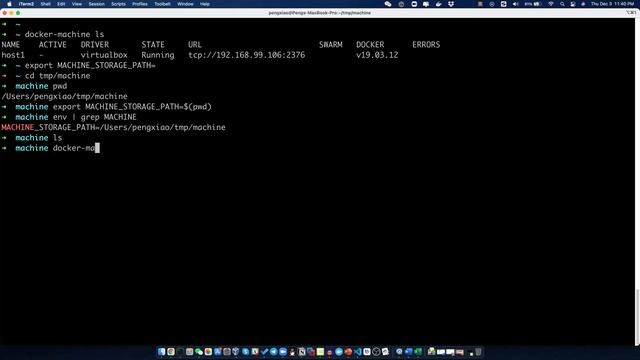Image resolution: width=640 pixels, height=360 pixels.
Task: Open the Window menu
Action: pos(185,4)
